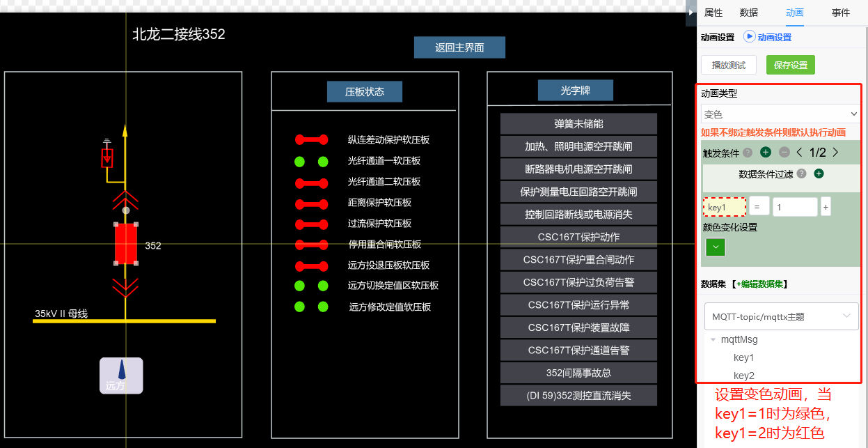
Task: Open the MQTT-topic/mqttx主题 dropdown
Action: tap(781, 316)
